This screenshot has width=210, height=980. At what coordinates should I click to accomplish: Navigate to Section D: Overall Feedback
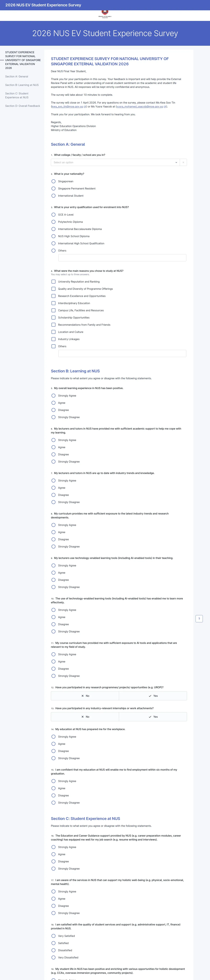click(22, 106)
